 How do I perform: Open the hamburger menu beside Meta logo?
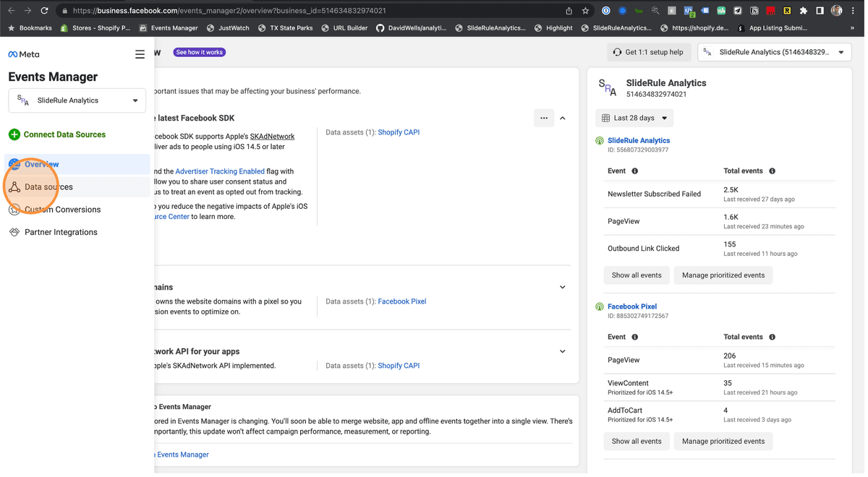pos(140,54)
